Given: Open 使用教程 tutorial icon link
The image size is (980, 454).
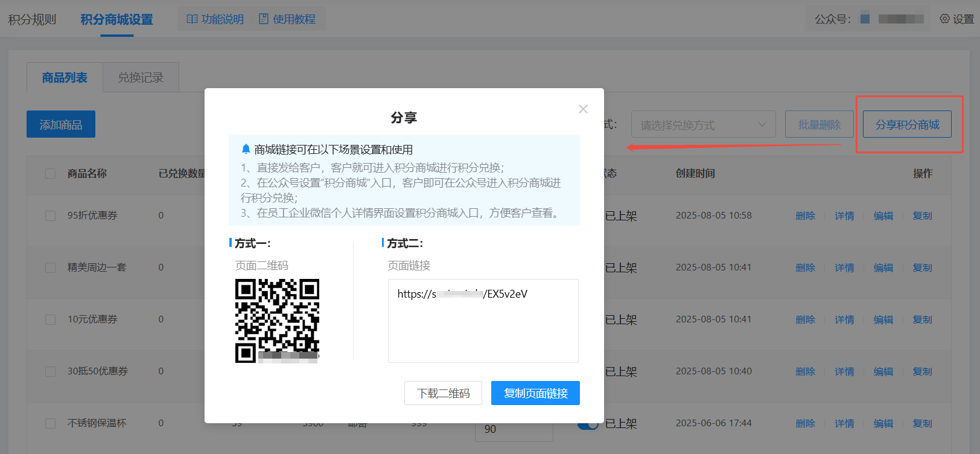Looking at the screenshot, I should pos(287,19).
